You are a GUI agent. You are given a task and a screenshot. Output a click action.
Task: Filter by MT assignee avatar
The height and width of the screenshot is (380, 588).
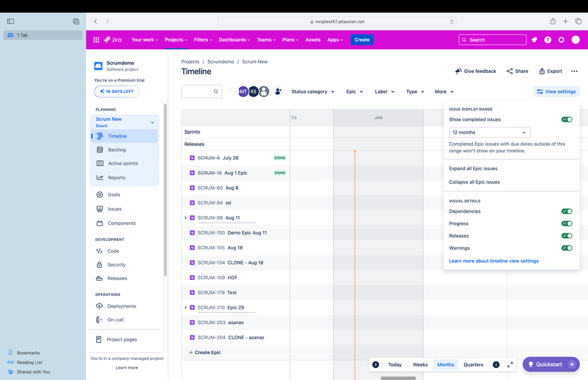(243, 91)
